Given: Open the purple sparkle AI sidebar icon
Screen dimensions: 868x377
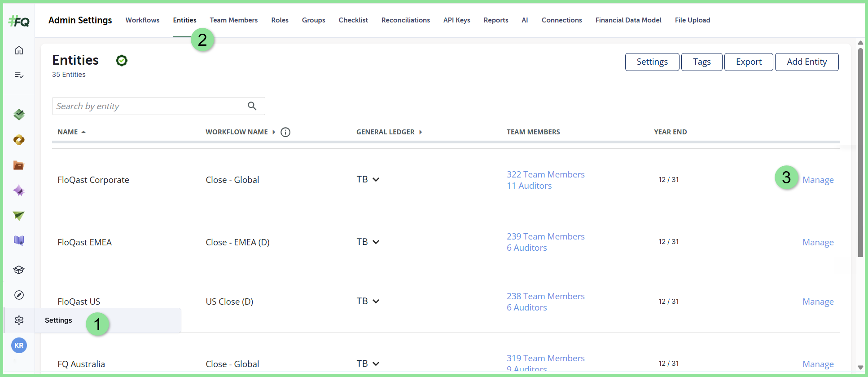Looking at the screenshot, I should (19, 191).
